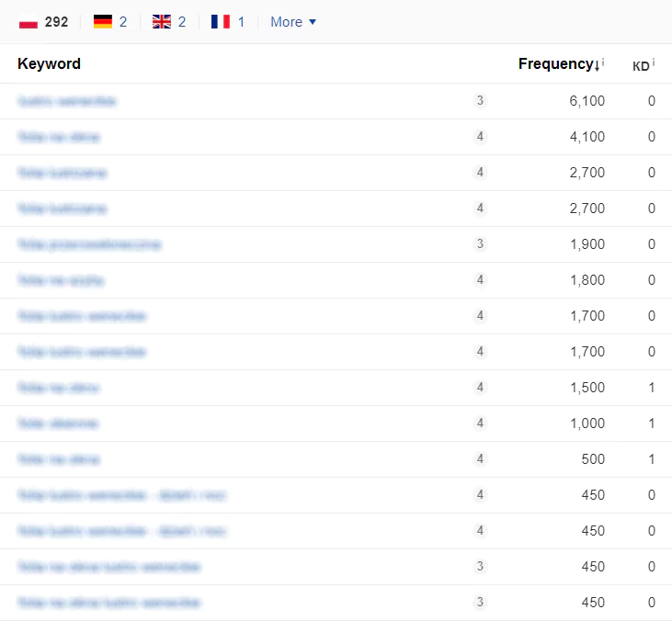672x621 pixels.
Task: Click the 4 badge in the 1,800 row
Action: coord(480,280)
